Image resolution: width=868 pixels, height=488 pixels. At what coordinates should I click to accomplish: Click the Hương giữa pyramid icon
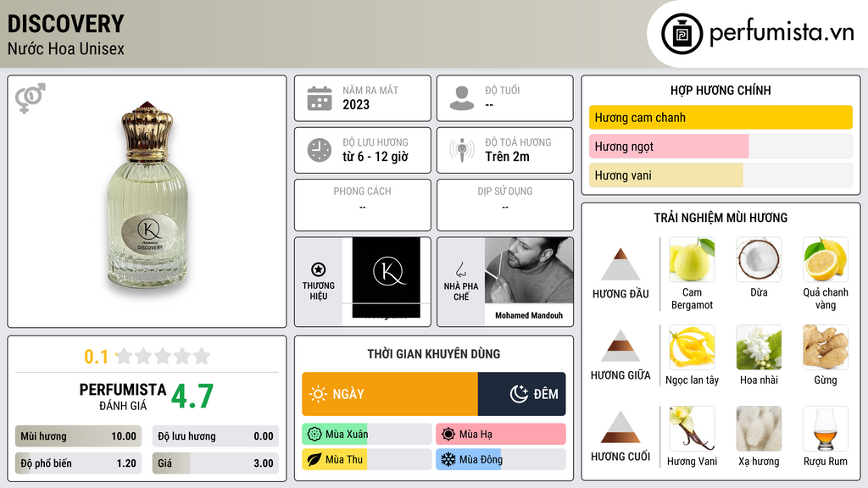[x=620, y=346]
